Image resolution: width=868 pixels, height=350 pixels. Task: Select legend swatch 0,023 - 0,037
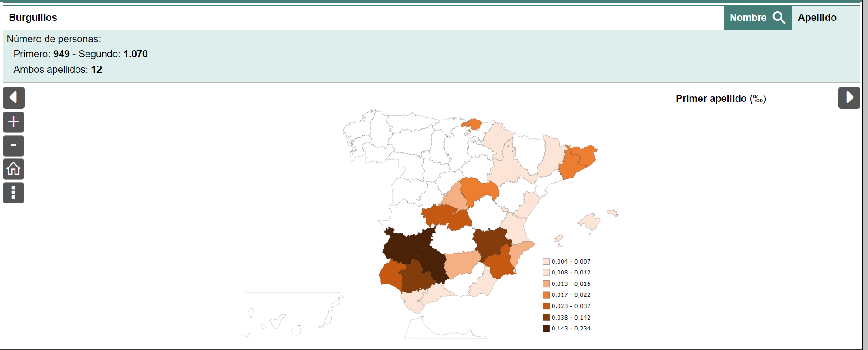click(x=546, y=306)
